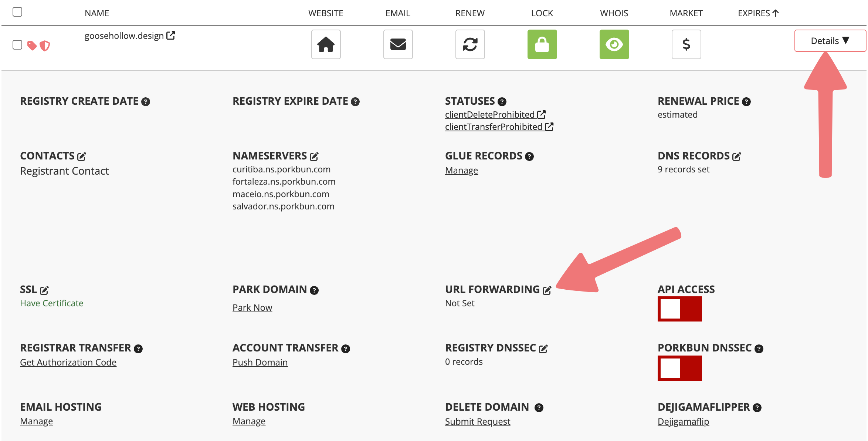
Task: Tick the select-all checkbox in header
Action: tap(17, 12)
